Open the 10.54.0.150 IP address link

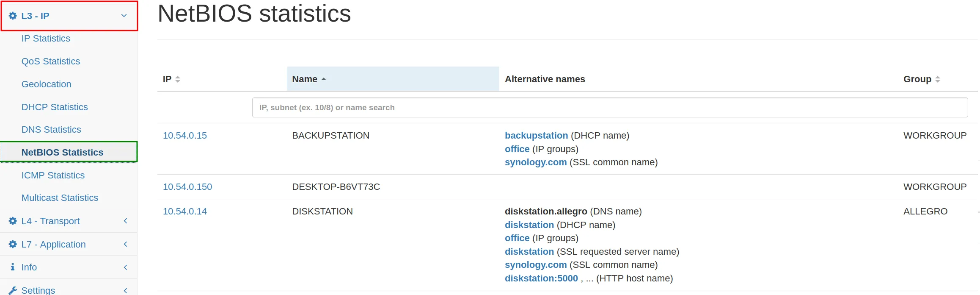coord(187,187)
